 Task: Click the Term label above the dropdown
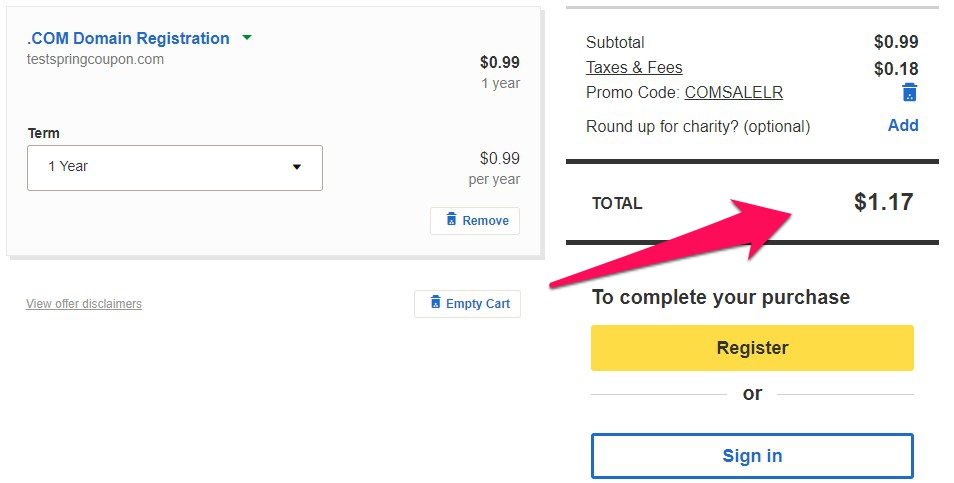click(44, 133)
